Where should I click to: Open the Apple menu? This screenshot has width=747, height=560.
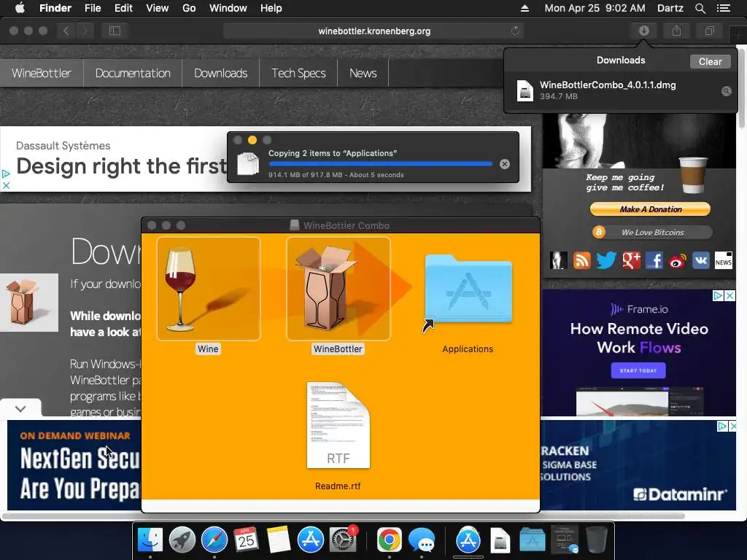[x=20, y=8]
